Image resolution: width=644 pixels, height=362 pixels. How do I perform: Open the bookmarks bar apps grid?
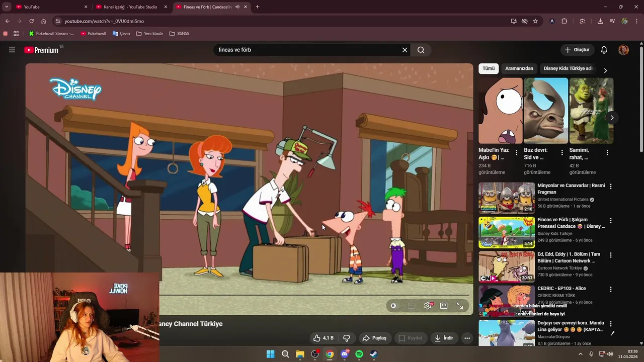[16, 34]
